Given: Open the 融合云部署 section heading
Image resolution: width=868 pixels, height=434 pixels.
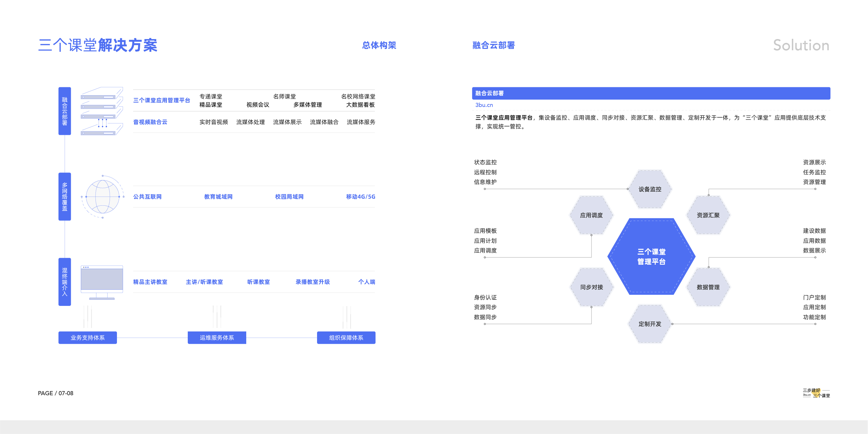Looking at the screenshot, I should [x=493, y=45].
